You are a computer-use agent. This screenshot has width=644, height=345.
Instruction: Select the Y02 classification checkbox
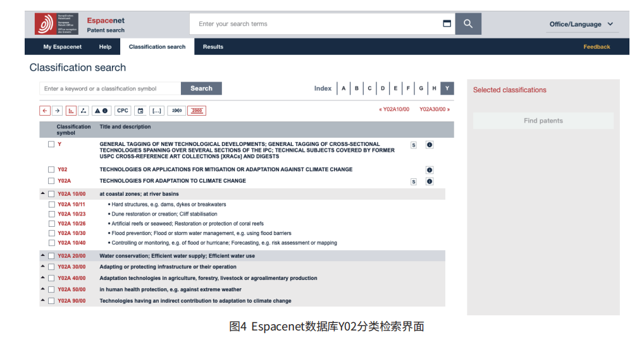coord(51,169)
